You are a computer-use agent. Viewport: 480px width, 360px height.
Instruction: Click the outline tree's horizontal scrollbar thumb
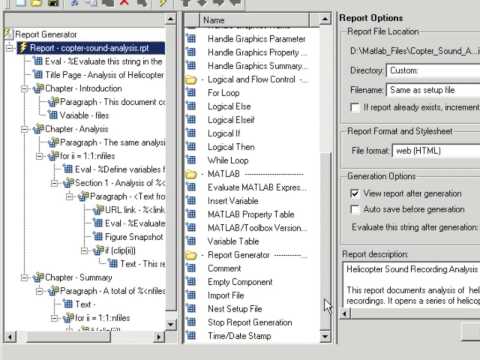[x=69, y=337]
